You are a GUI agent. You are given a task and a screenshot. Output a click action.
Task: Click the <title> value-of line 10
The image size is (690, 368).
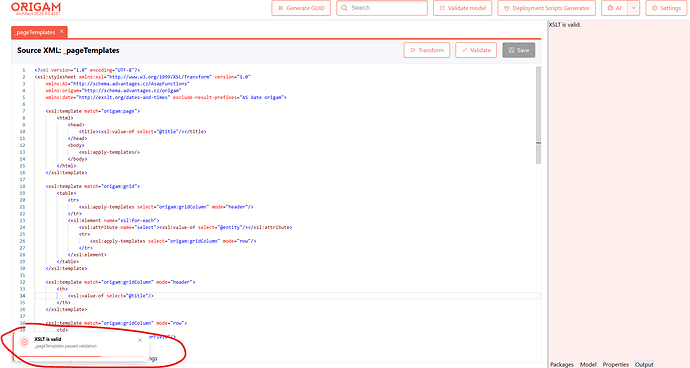tap(143, 132)
